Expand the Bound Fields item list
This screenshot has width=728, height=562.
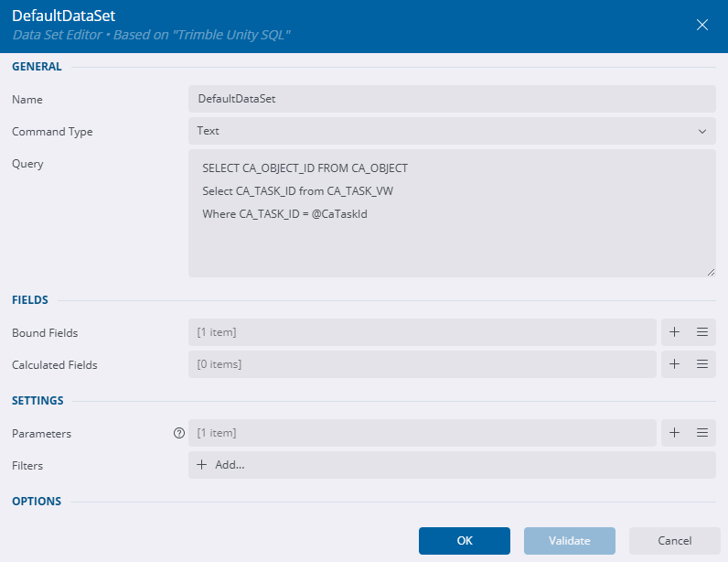tap(422, 332)
